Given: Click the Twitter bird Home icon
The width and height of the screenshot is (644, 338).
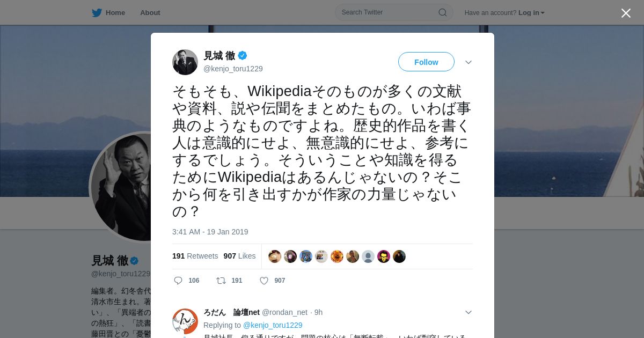Looking at the screenshot, I should [x=97, y=12].
